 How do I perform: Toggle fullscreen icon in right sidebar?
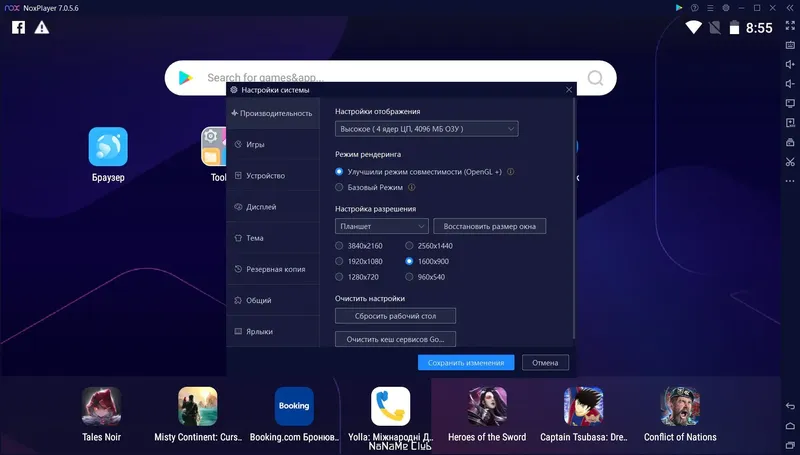790,26
